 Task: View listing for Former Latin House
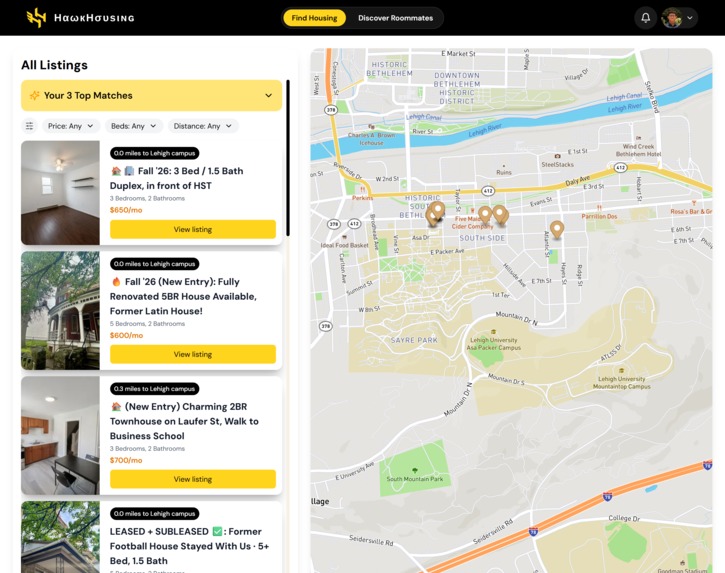click(193, 354)
